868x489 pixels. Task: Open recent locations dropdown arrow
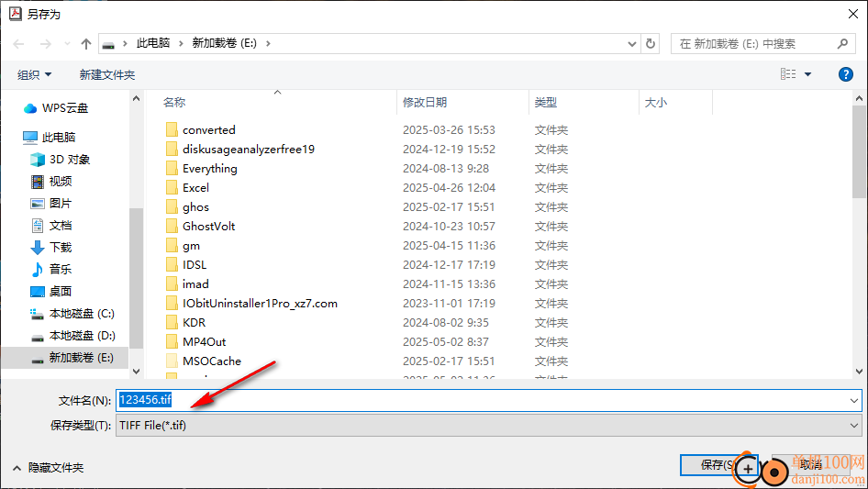tap(67, 44)
